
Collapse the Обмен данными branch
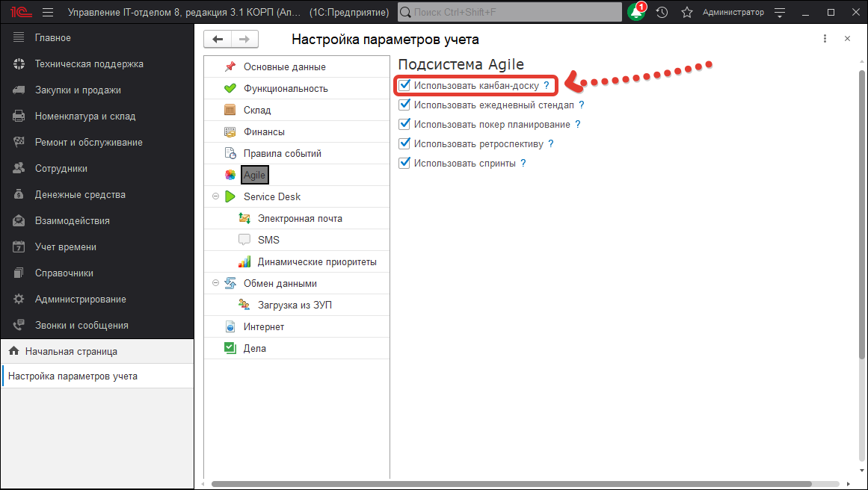tap(216, 282)
